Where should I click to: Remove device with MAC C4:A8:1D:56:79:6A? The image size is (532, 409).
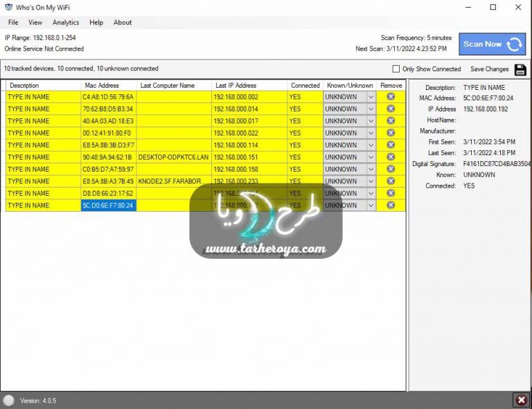391,97
